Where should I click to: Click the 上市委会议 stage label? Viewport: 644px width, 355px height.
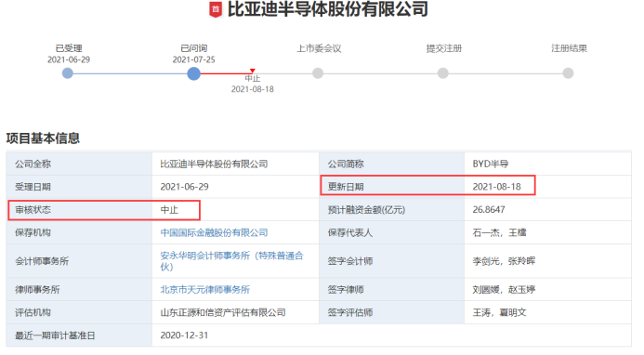coord(319,48)
